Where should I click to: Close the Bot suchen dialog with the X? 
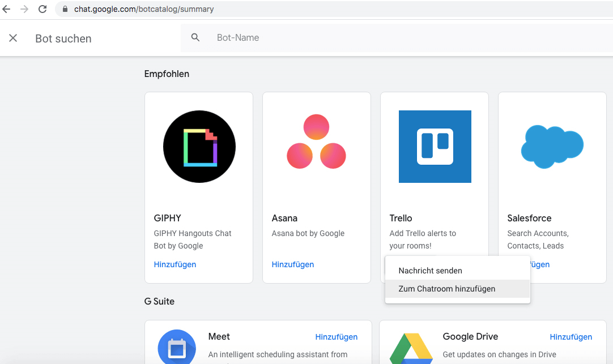(x=13, y=38)
